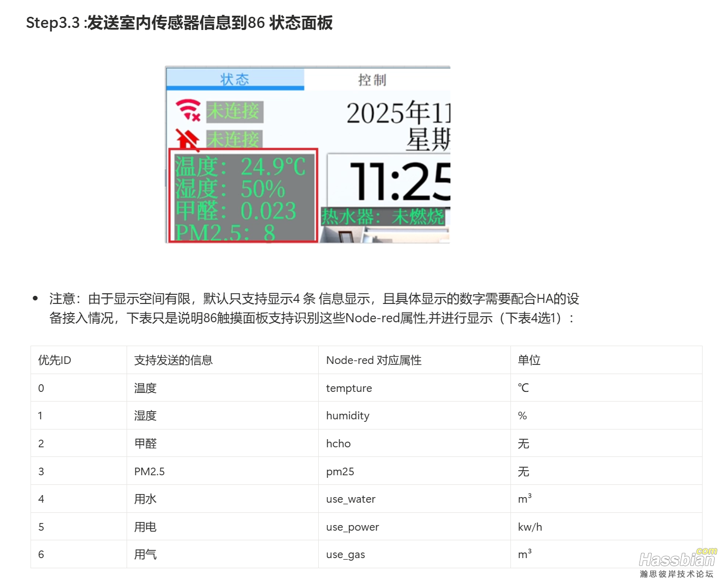Click the kw/h unit cell
The height and width of the screenshot is (583, 728).
606,527
